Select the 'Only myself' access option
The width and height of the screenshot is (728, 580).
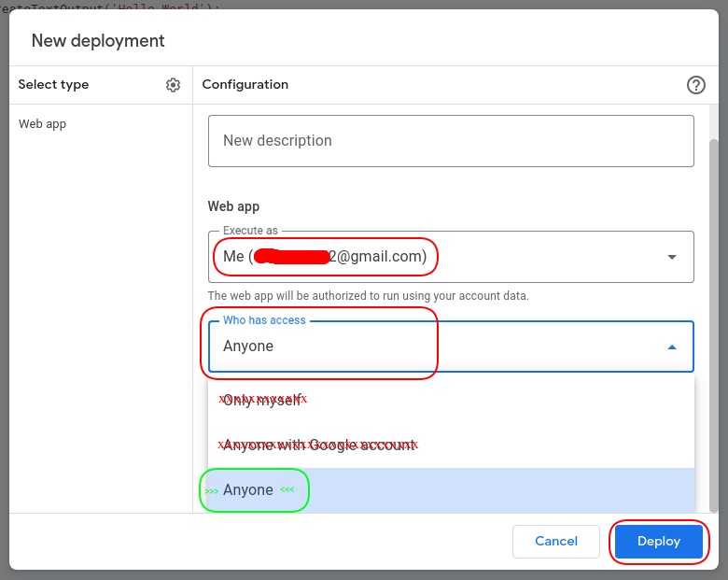(x=262, y=400)
